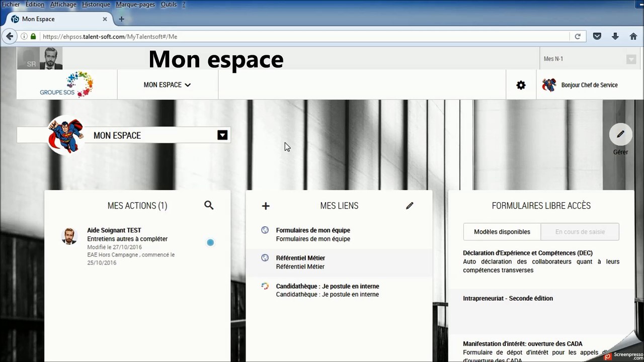Click the browser back arrow
The image size is (644, 362).
tap(9, 36)
